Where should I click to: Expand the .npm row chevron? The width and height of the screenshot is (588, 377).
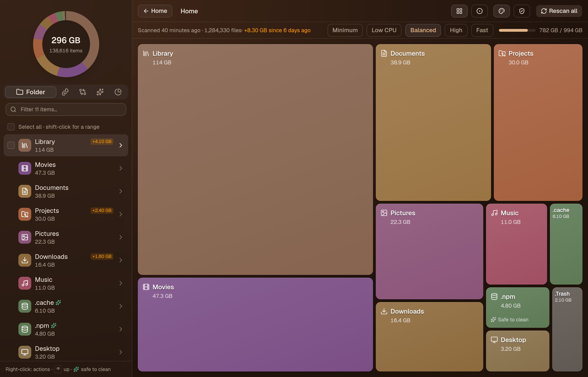click(x=121, y=329)
